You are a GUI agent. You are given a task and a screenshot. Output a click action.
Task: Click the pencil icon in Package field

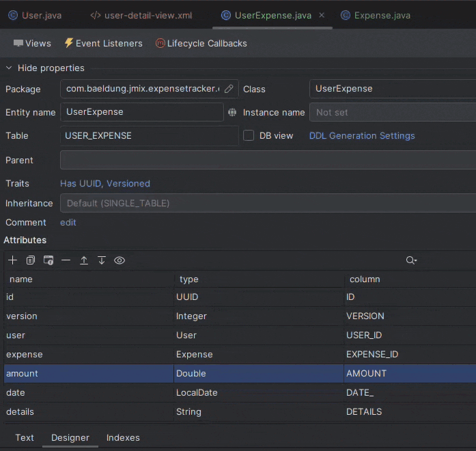(229, 89)
